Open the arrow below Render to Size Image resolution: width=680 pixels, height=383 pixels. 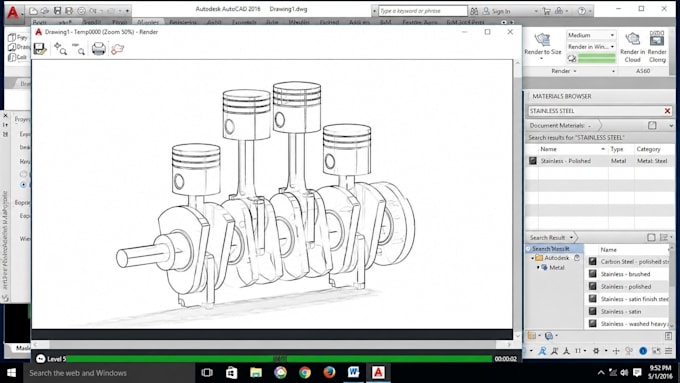tap(542, 59)
